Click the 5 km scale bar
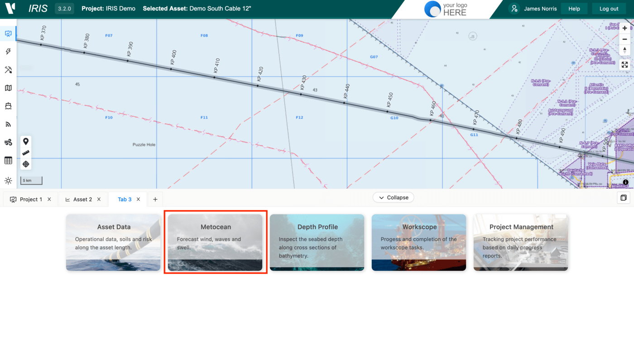The image size is (634, 364). [x=31, y=181]
